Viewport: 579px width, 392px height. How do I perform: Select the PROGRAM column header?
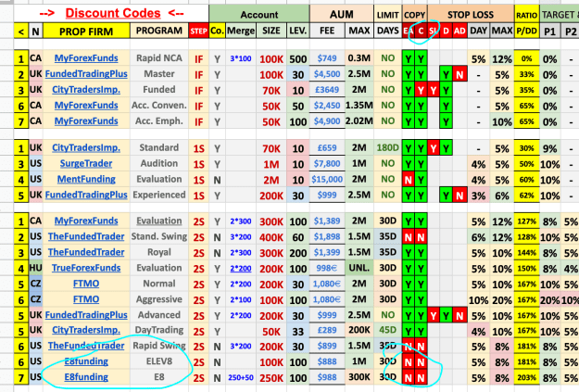[x=159, y=31]
